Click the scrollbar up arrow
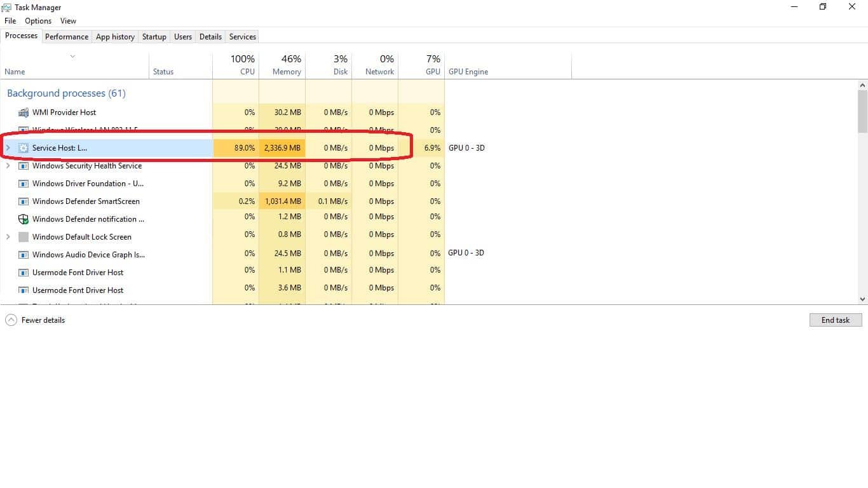Screen dimensions: 868x488 (x=862, y=85)
